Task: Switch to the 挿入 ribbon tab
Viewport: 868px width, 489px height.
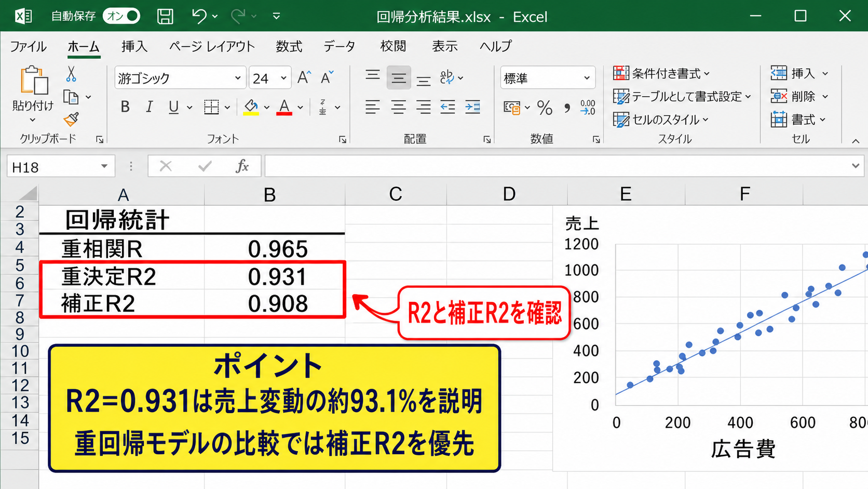Action: coord(134,46)
